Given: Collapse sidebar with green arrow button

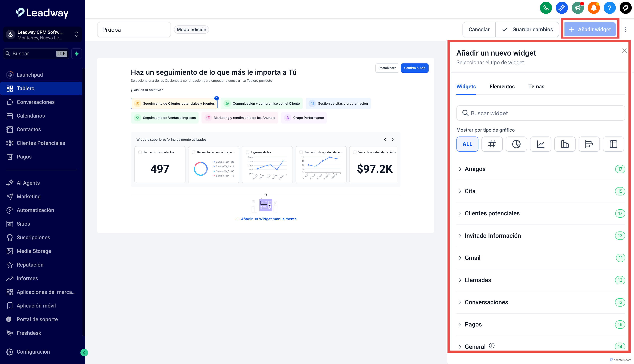Looking at the screenshot, I should tap(84, 352).
